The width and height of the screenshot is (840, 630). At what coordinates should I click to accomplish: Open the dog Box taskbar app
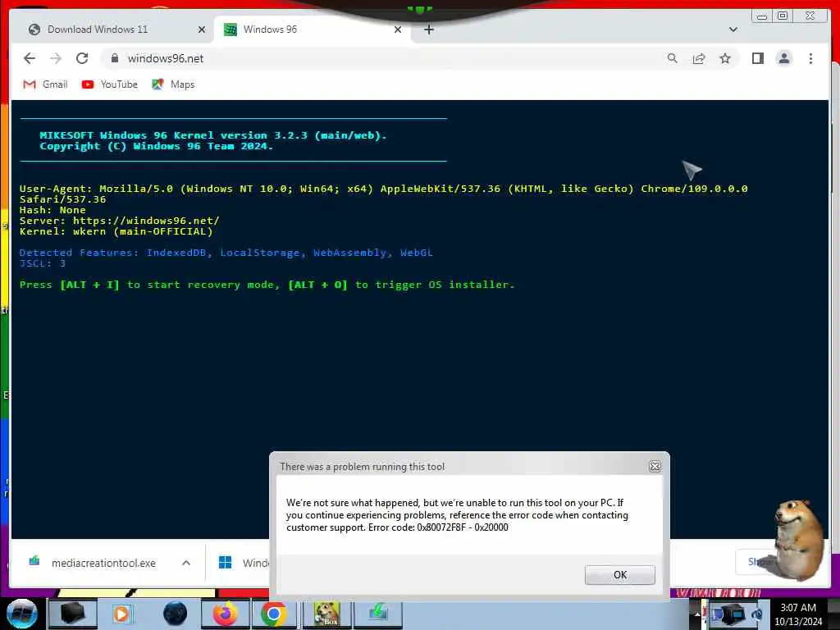pyautogui.click(x=326, y=614)
